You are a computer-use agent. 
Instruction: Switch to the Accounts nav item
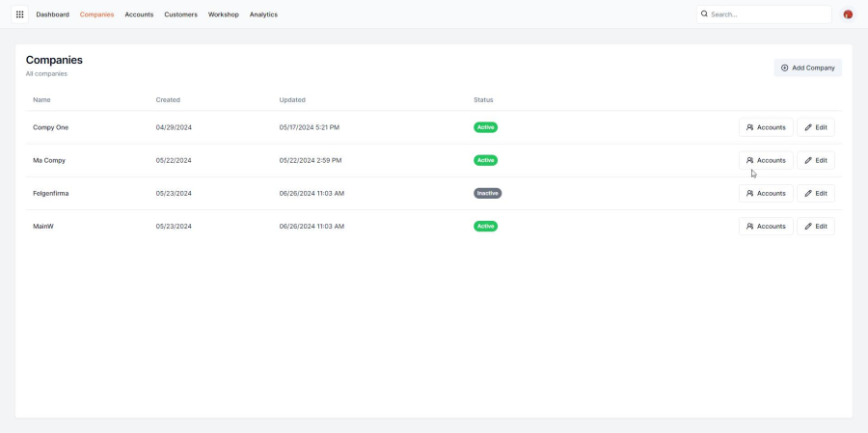(139, 14)
